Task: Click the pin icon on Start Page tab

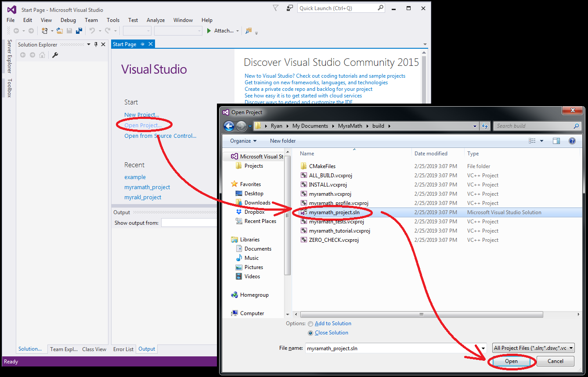Action: pyautogui.click(x=143, y=44)
